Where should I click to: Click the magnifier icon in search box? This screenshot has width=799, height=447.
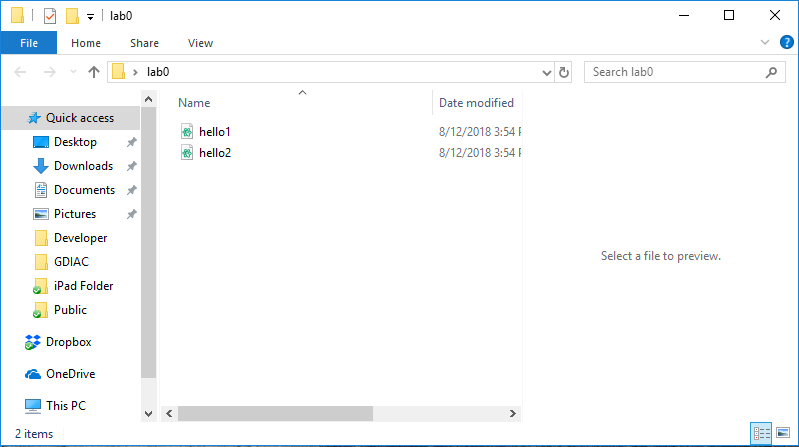[770, 72]
